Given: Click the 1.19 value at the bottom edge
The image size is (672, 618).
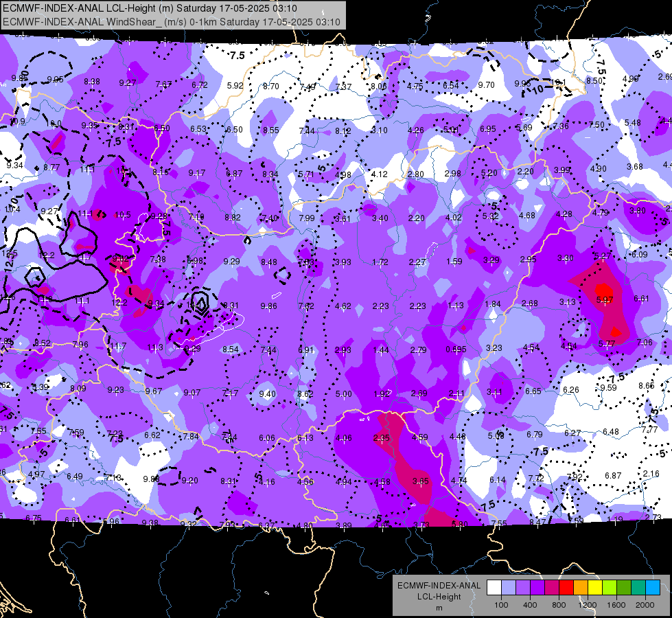Looking at the screenshot, I should [614, 519].
